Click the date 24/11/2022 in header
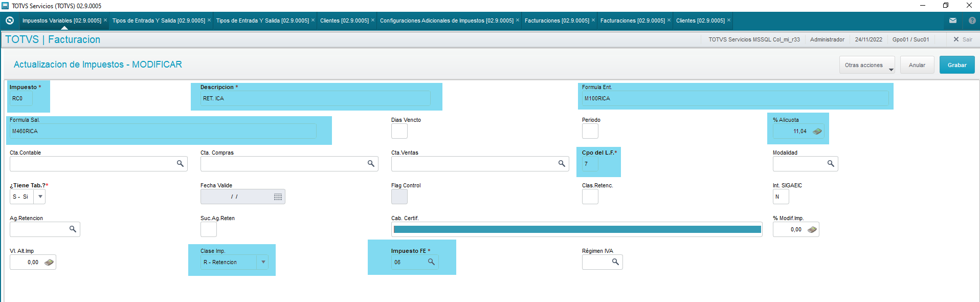 coord(868,39)
